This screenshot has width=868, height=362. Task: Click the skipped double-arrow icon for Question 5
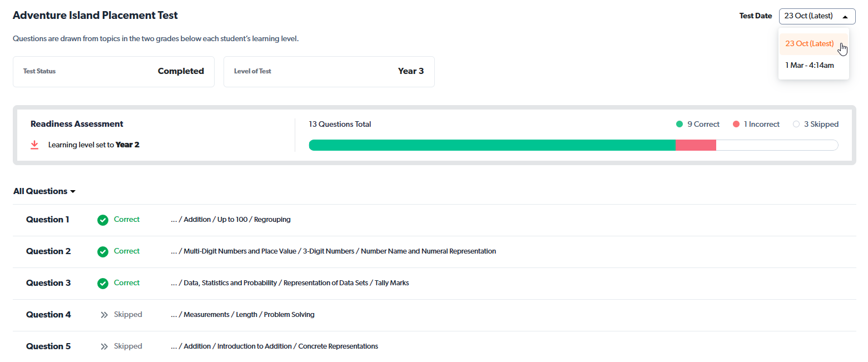click(104, 346)
